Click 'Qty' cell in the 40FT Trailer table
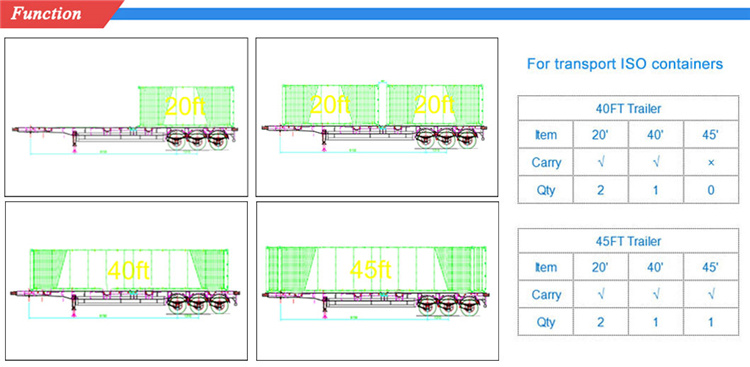Screen dimensions: 750x367 tap(546, 190)
